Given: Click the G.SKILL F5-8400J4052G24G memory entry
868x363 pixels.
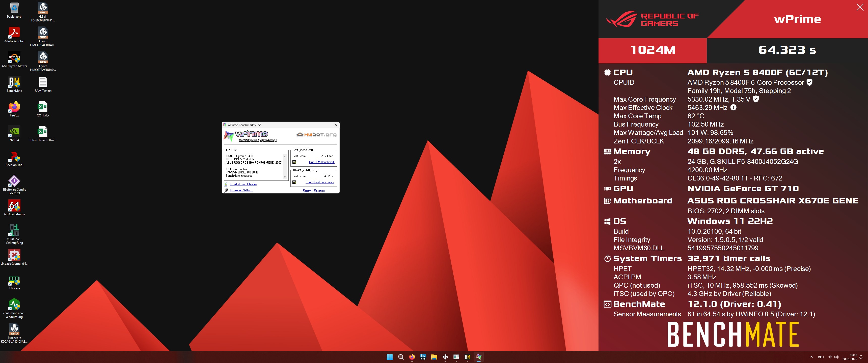Looking at the screenshot, I should (743, 161).
